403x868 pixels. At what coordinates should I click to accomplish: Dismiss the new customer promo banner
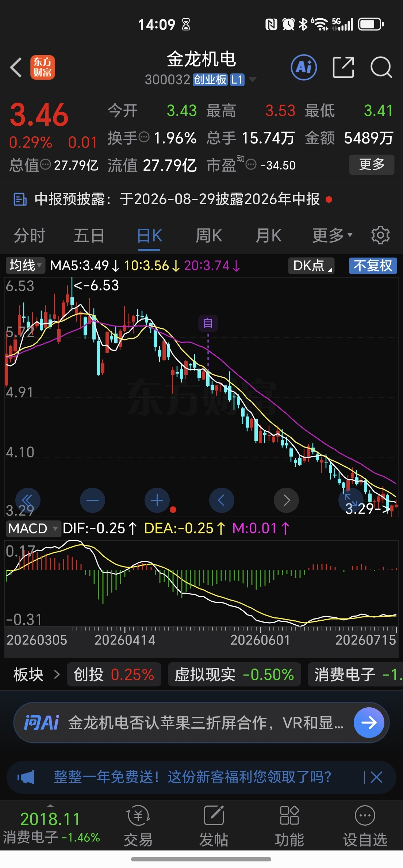pos(376,777)
